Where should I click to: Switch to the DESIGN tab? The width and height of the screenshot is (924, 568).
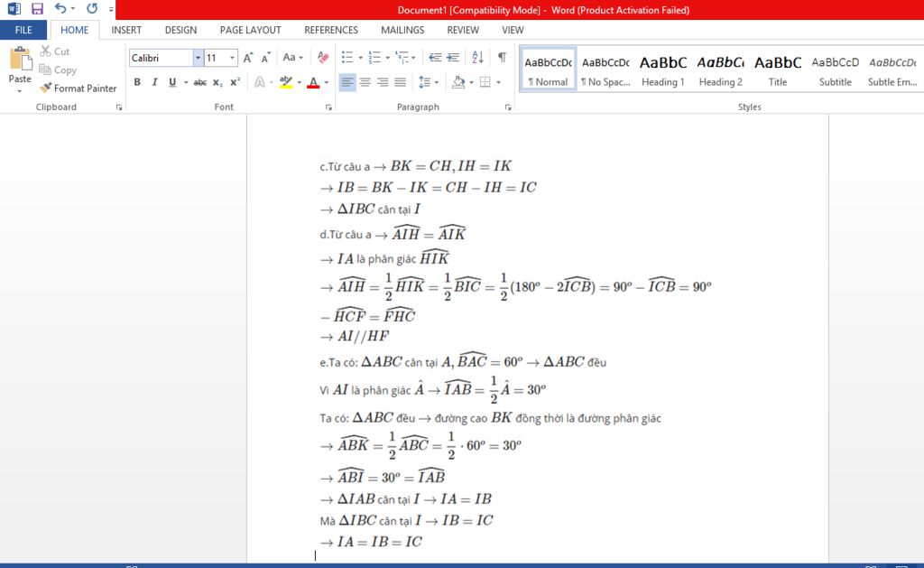click(x=180, y=30)
